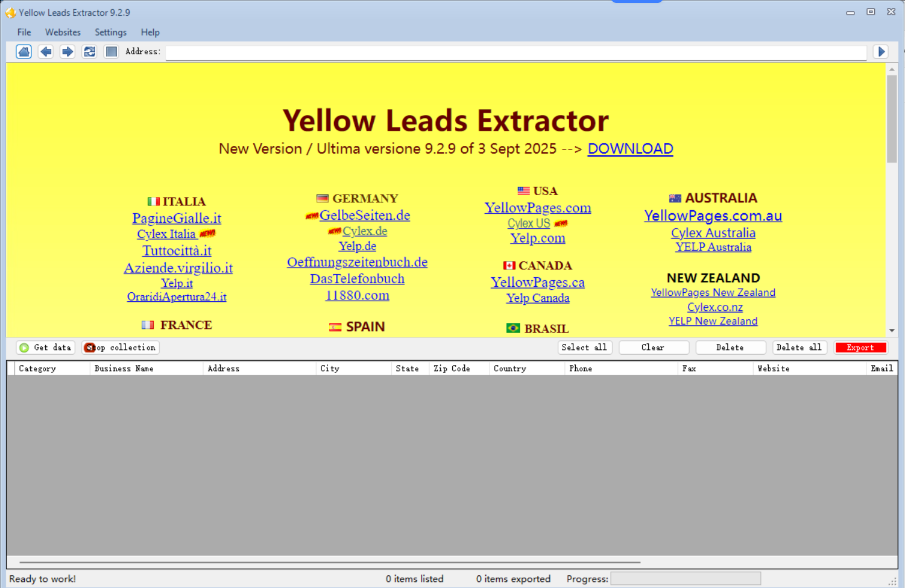Open the Yelp.de link
This screenshot has width=905, height=588.
pyautogui.click(x=357, y=246)
